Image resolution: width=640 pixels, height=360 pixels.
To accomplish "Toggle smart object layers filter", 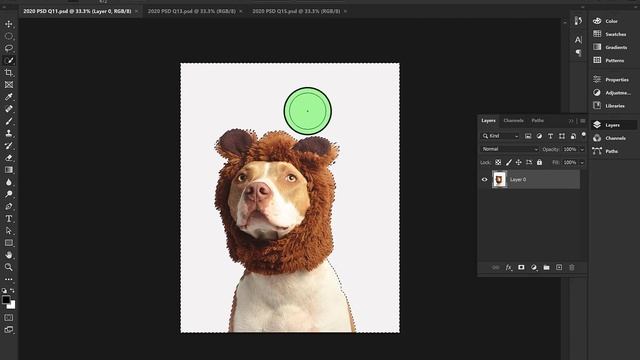I will 573,136.
